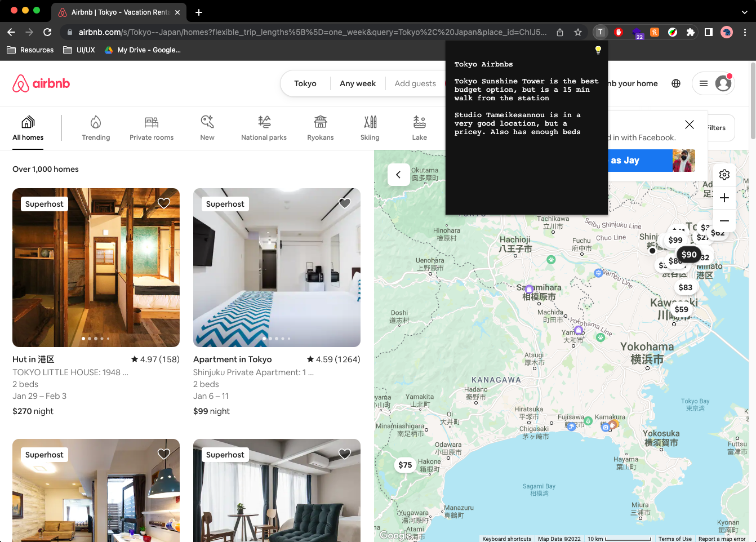Image resolution: width=756 pixels, height=542 pixels.
Task: Click the Hut in 港区 title
Action: 33,359
